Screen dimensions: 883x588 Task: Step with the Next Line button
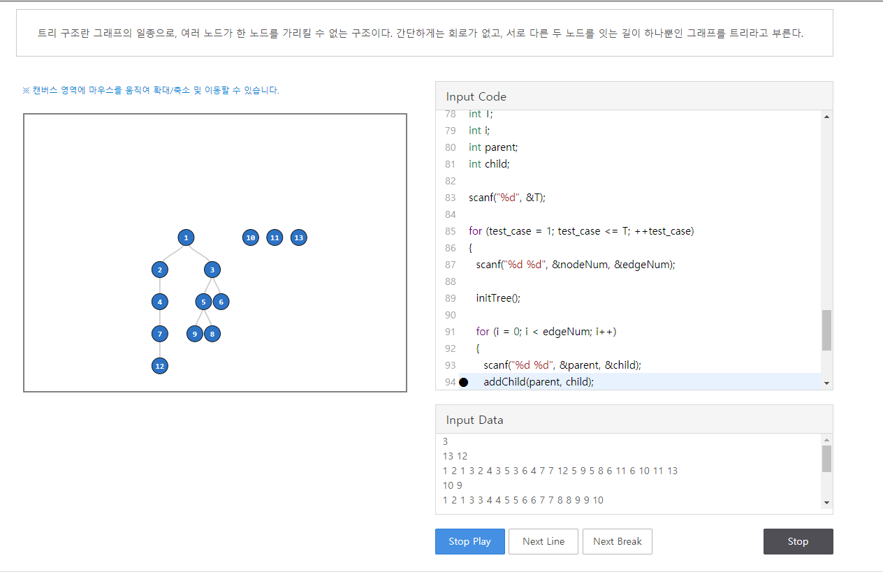pos(543,541)
